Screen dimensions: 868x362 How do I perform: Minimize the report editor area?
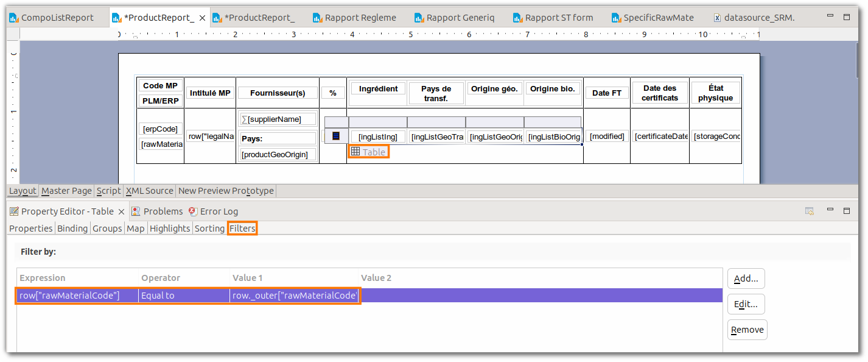831,16
